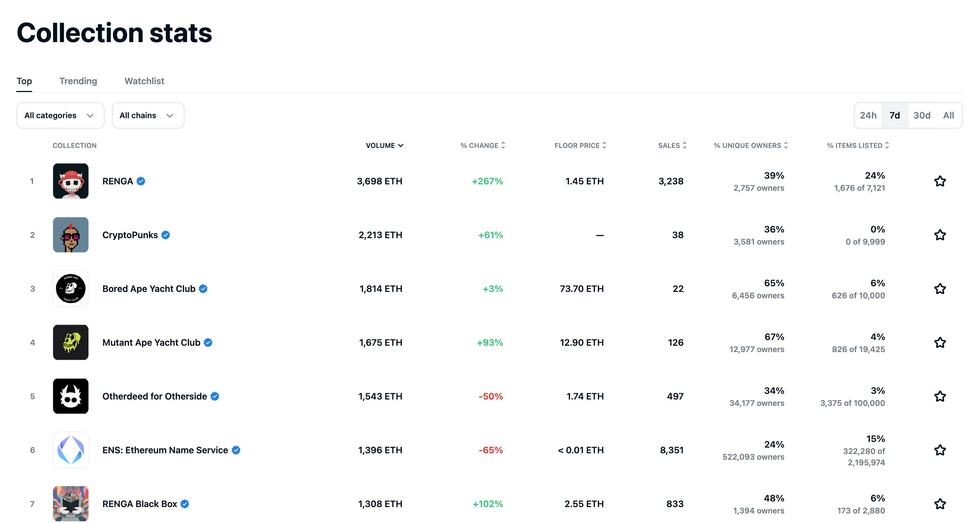The width and height of the screenshot is (980, 523).
Task: Click star icon on Otherdeed for Otherside row
Action: coord(940,396)
